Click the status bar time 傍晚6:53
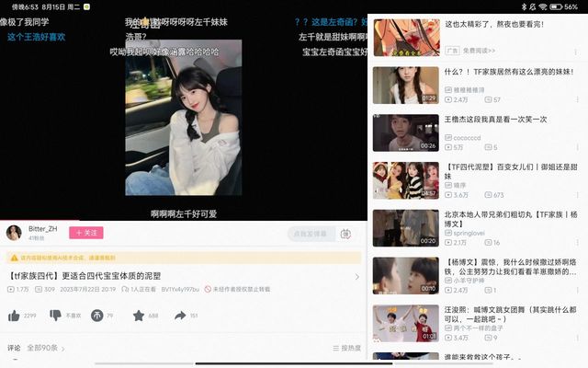The height and width of the screenshot is (368, 588). [25, 6]
